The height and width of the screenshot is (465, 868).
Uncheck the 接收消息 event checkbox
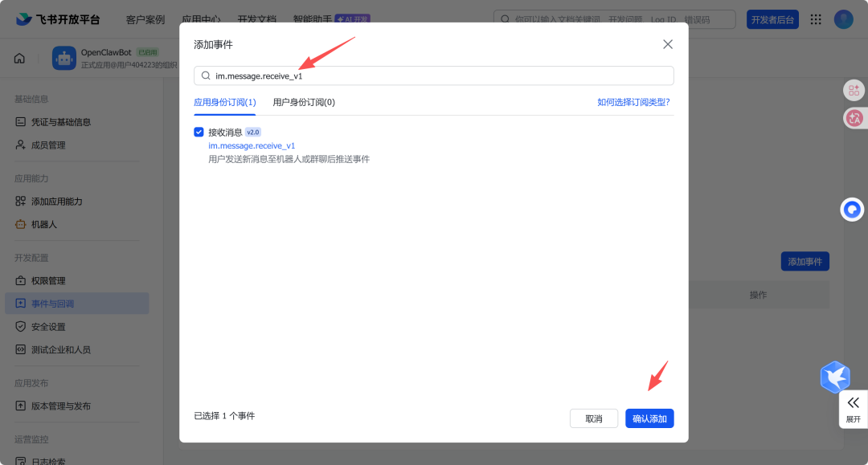[197, 131]
